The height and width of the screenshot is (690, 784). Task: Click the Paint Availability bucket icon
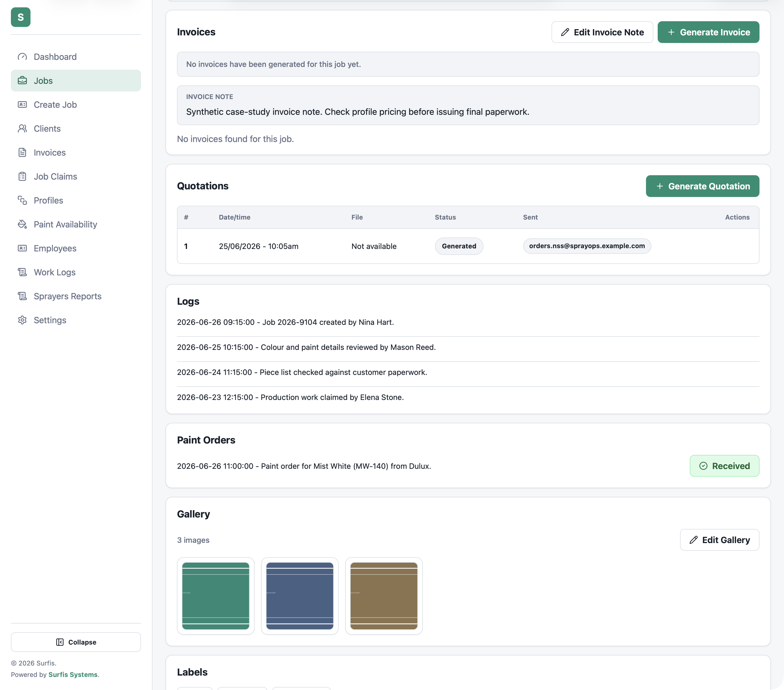pos(22,224)
